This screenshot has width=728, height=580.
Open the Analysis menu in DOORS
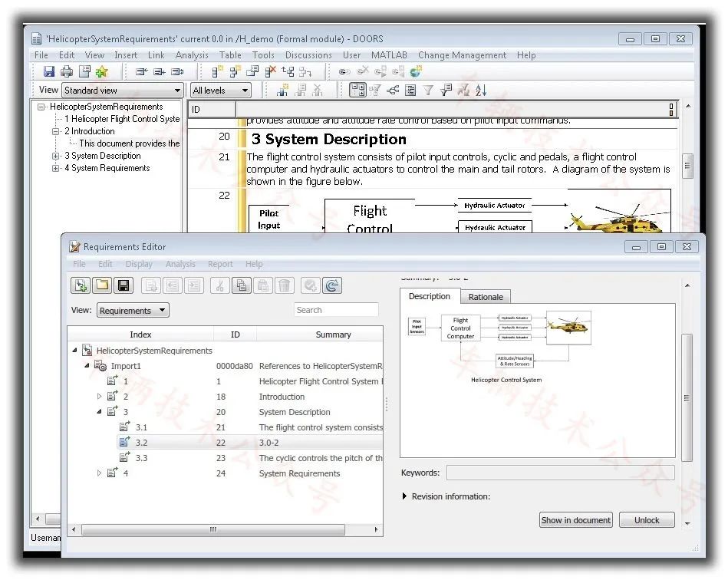tap(192, 55)
